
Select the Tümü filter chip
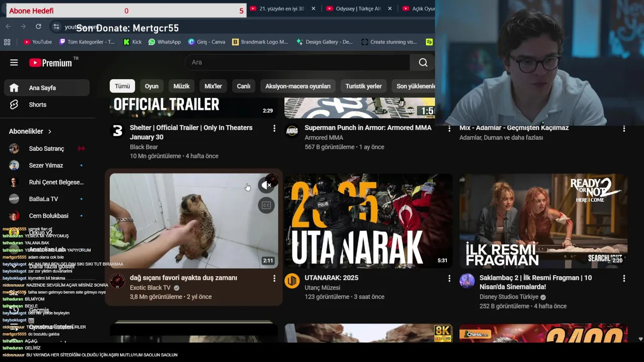pos(122,86)
